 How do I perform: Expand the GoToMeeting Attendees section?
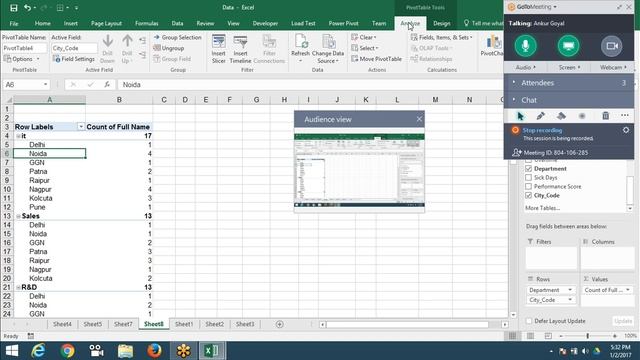[569, 83]
